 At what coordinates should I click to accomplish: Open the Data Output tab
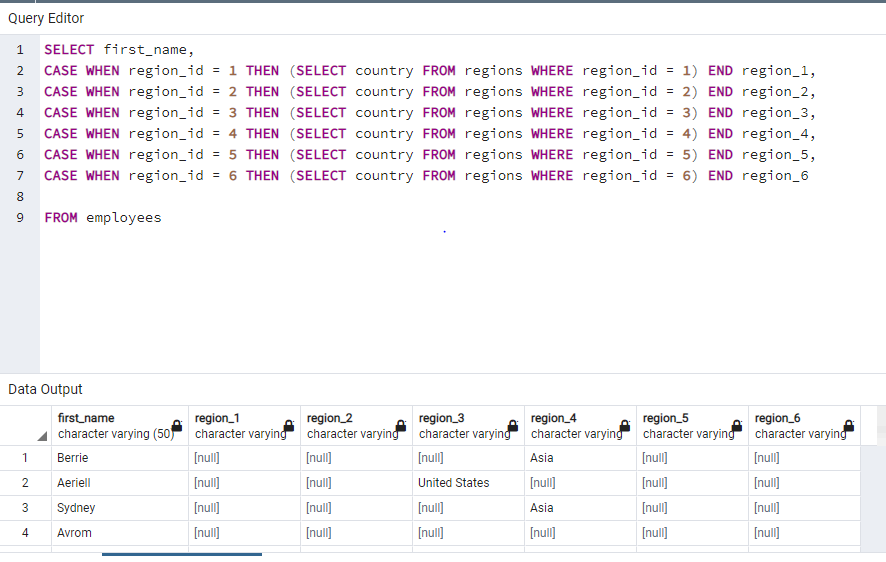[x=45, y=389]
